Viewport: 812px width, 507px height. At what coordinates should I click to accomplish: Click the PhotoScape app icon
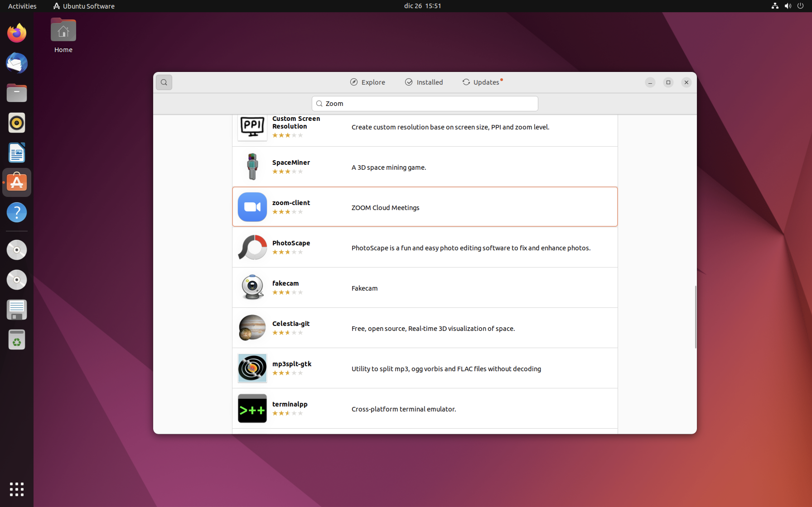(252, 247)
